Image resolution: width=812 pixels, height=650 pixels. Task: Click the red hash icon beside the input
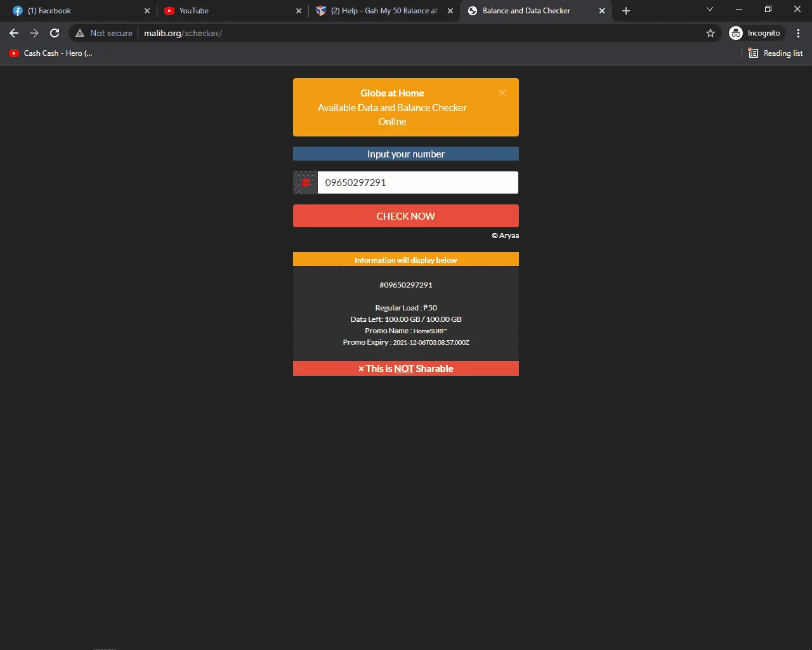click(305, 183)
